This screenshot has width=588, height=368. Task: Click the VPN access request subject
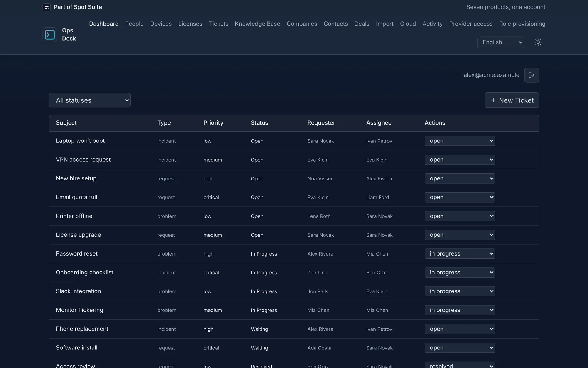pos(83,160)
